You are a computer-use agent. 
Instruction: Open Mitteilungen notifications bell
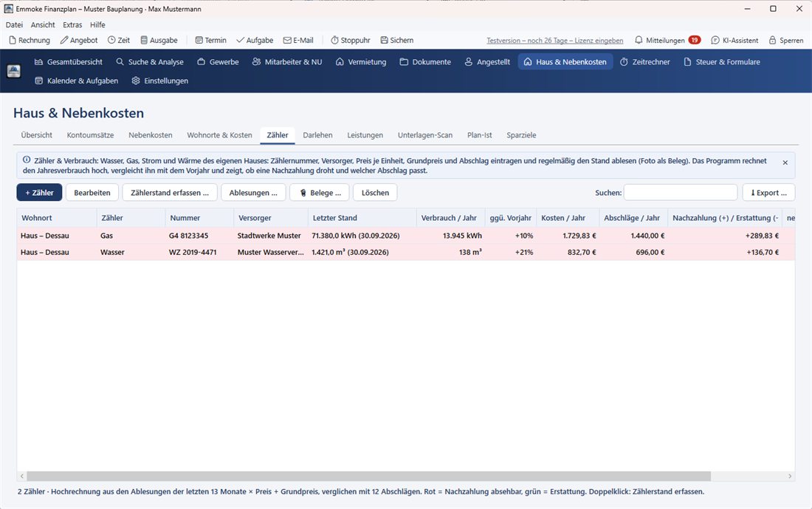pos(667,40)
